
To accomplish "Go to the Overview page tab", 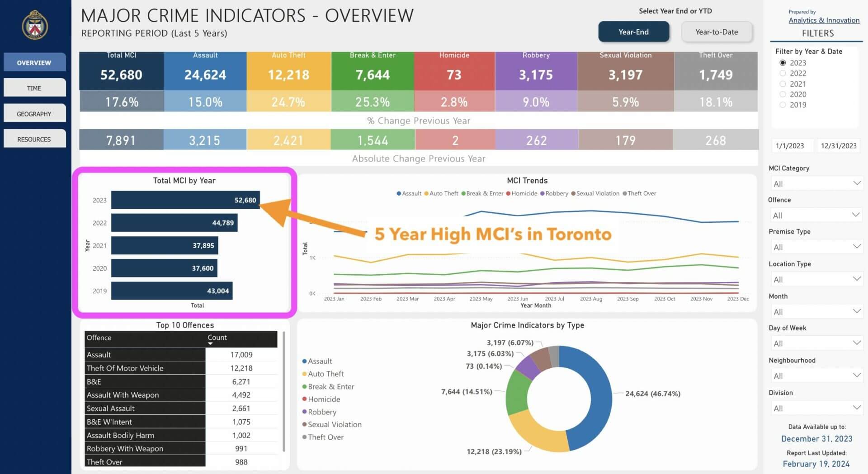I will point(34,62).
